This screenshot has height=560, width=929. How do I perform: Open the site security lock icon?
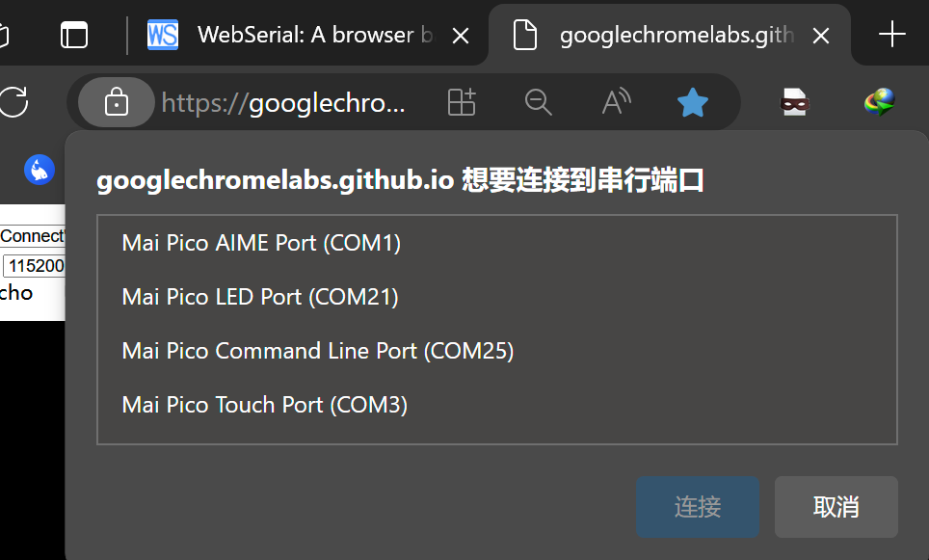click(116, 102)
